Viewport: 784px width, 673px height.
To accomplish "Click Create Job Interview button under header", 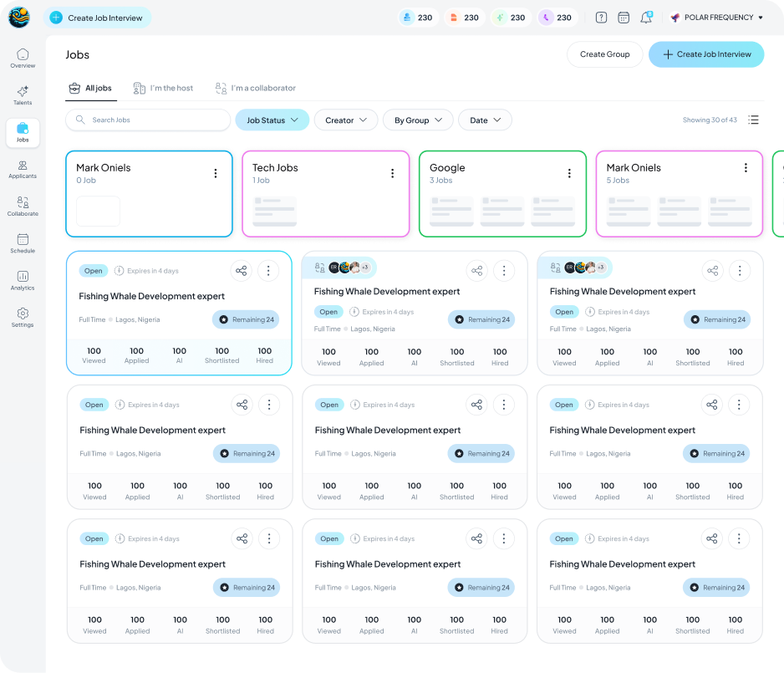I will [x=706, y=54].
